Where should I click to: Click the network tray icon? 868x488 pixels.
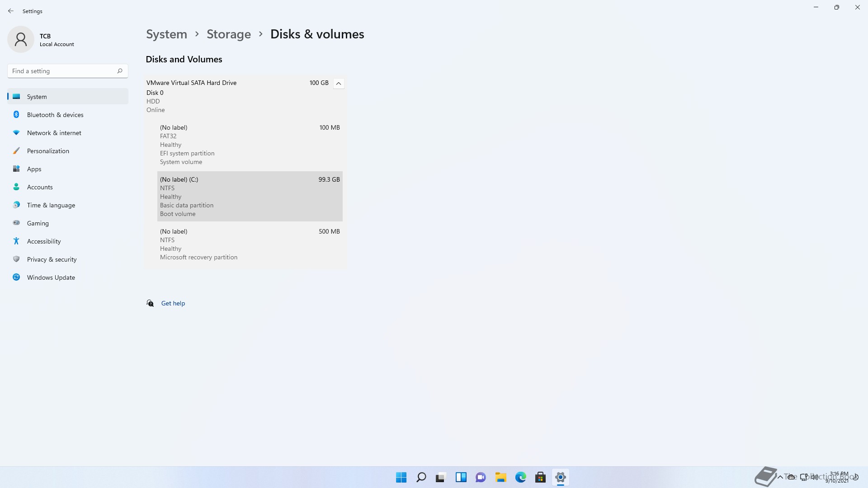point(804,477)
